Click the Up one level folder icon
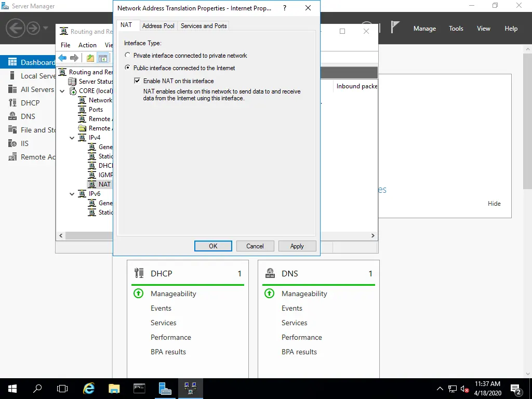 click(90, 58)
